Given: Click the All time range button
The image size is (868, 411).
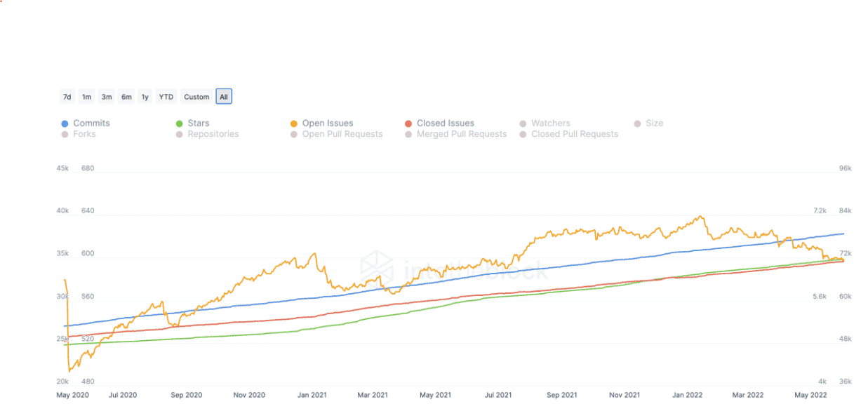Looking at the screenshot, I should pos(223,97).
